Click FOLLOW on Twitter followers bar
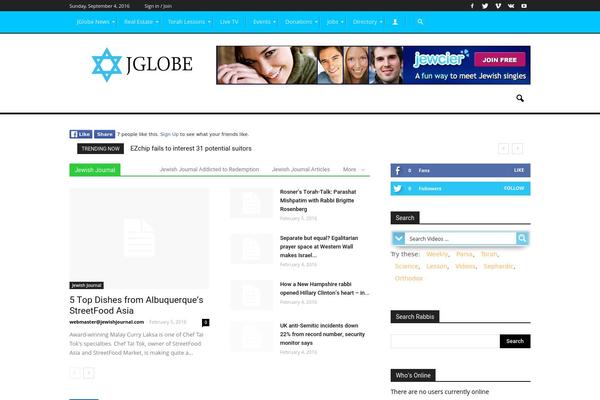 [x=514, y=188]
